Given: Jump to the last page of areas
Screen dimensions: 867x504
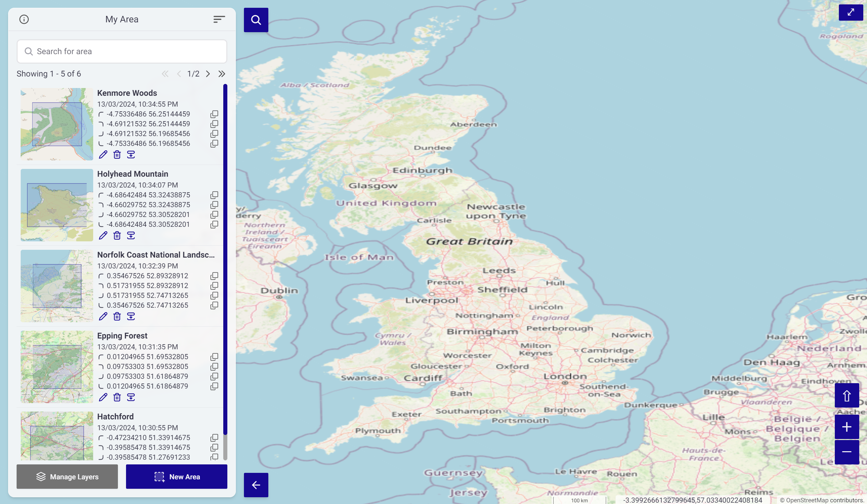Looking at the screenshot, I should (222, 74).
